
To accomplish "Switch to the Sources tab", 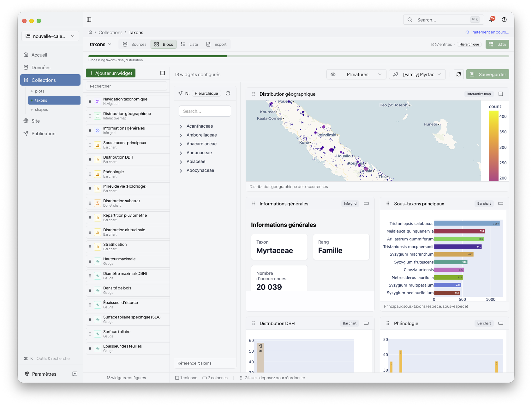I will point(134,44).
